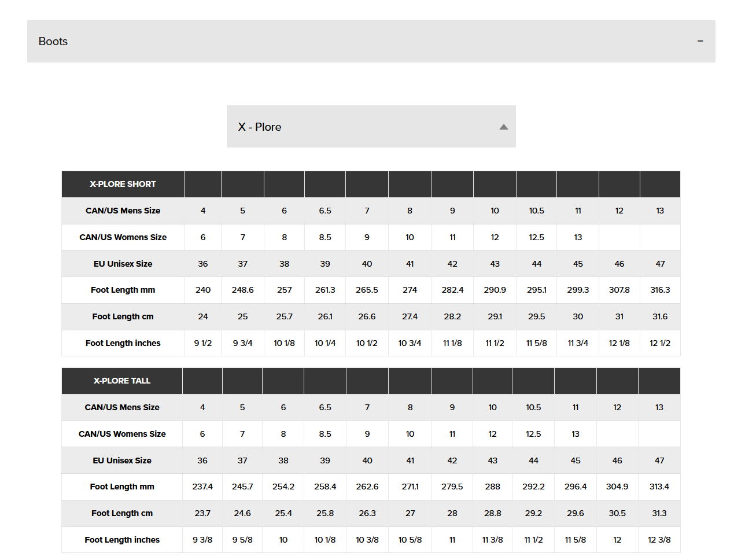
Task: Click the 240 foot length mm cell
Action: (x=203, y=290)
